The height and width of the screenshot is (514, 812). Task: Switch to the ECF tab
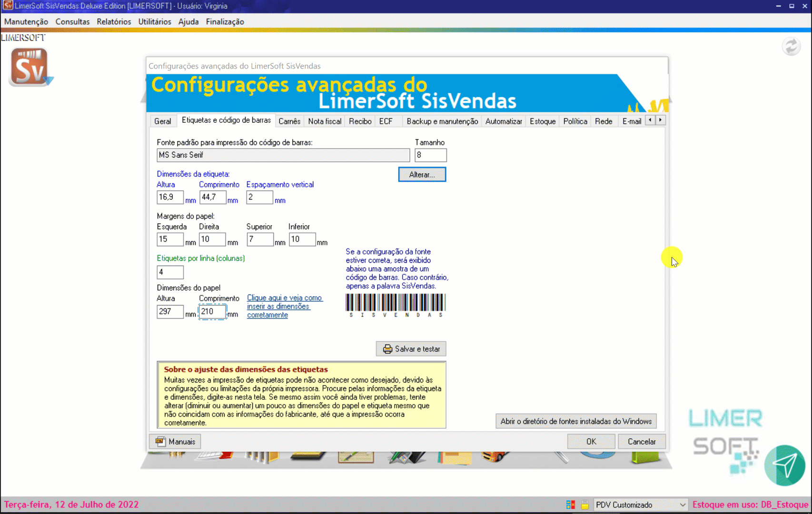tap(386, 121)
